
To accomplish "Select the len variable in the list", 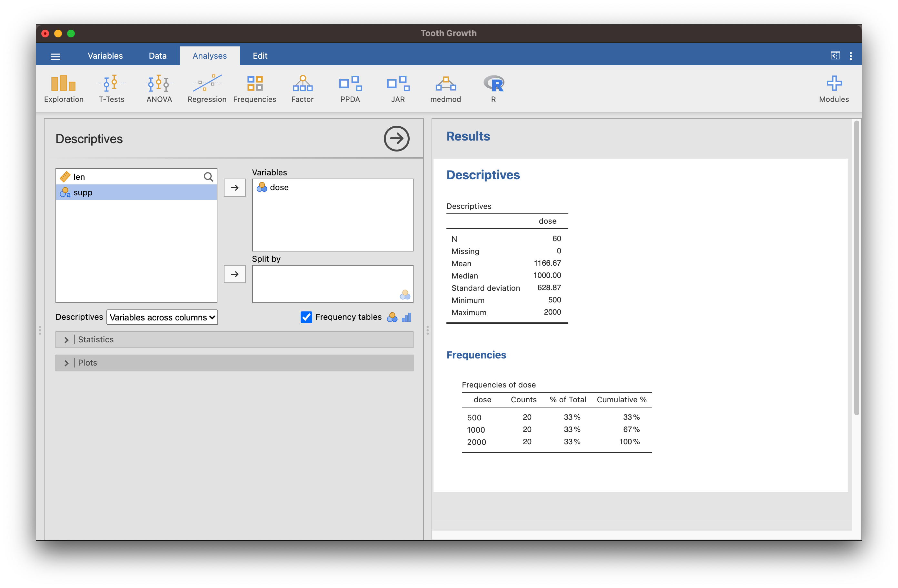I will [x=79, y=177].
